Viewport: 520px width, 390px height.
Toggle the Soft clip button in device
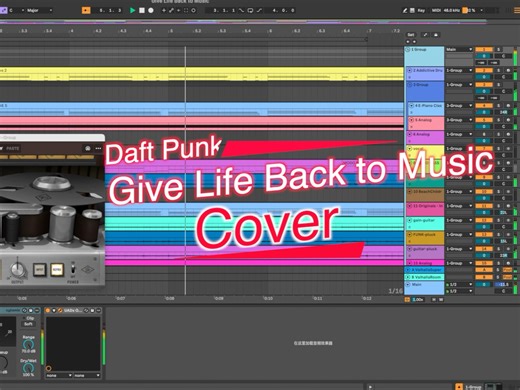[x=28, y=324]
